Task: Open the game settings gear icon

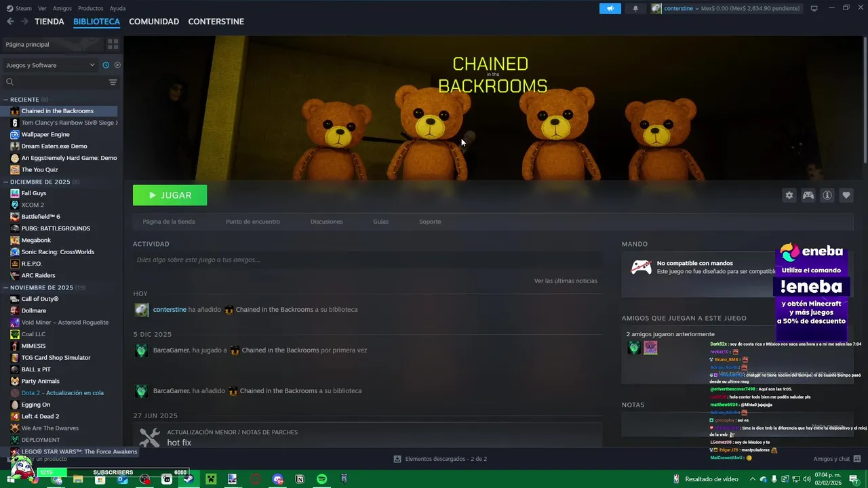Action: (789, 195)
